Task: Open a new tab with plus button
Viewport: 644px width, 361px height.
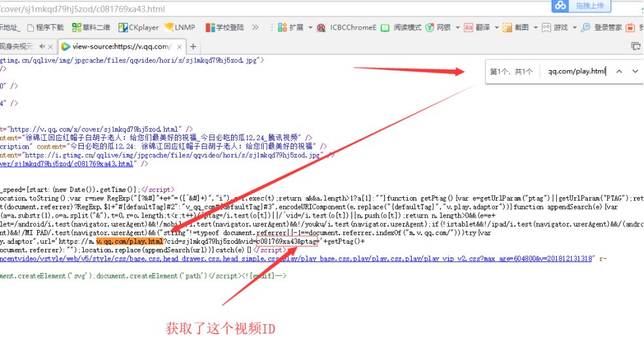Action: coord(193,47)
